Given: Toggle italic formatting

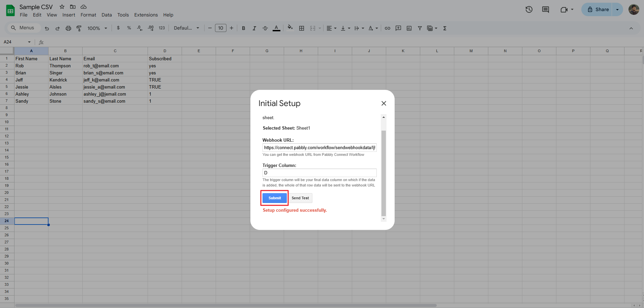Looking at the screenshot, I should click(254, 28).
